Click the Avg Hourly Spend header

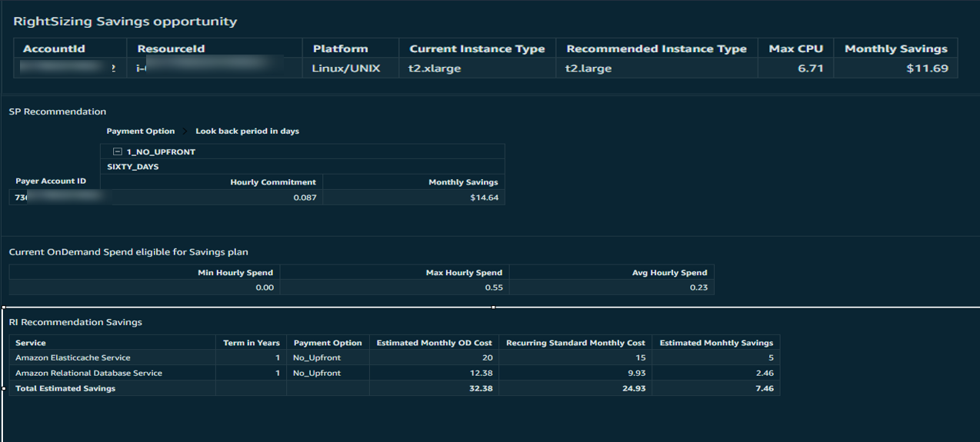(x=669, y=272)
